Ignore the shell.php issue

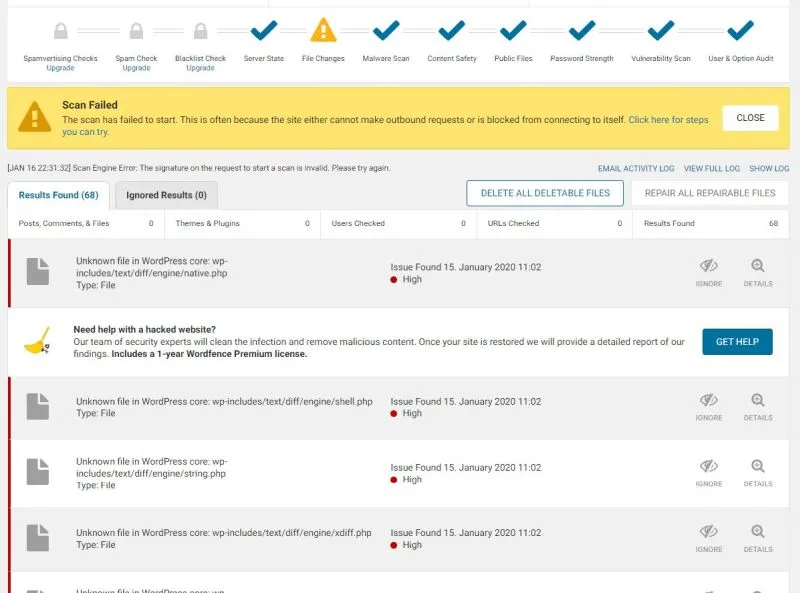tap(709, 407)
